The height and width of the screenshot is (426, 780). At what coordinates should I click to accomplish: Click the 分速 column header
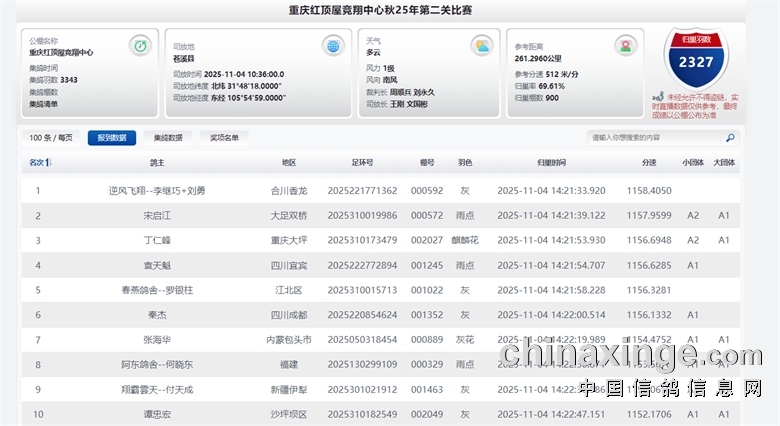click(x=649, y=162)
